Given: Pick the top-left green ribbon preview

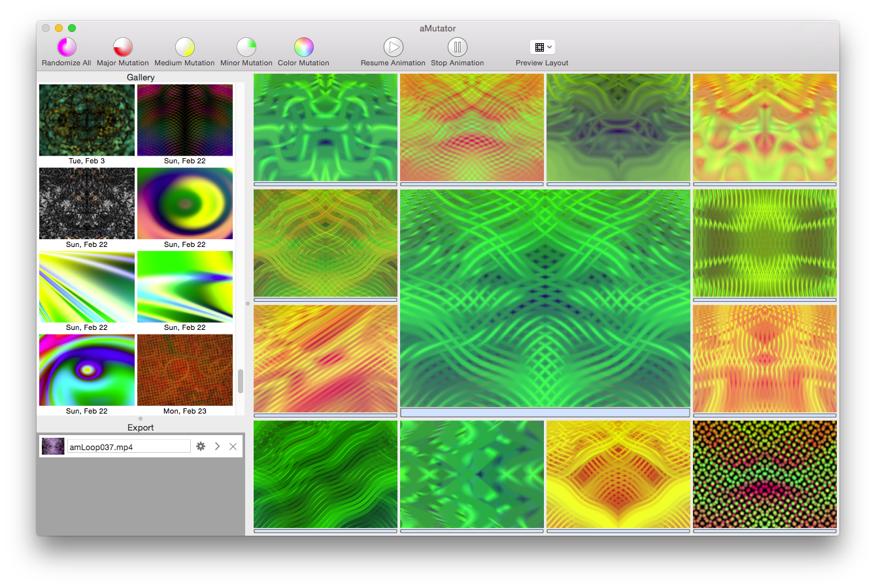Looking at the screenshot, I should pyautogui.click(x=325, y=127).
